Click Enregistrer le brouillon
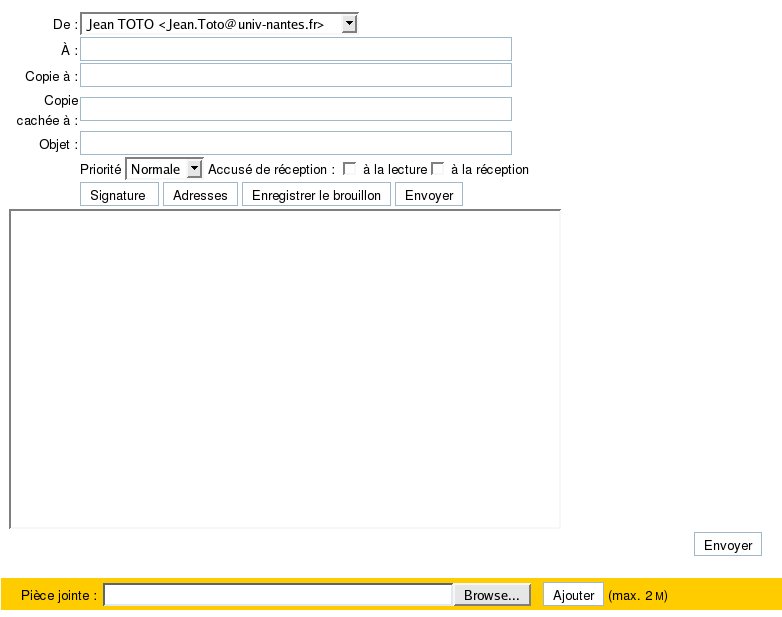 (316, 195)
